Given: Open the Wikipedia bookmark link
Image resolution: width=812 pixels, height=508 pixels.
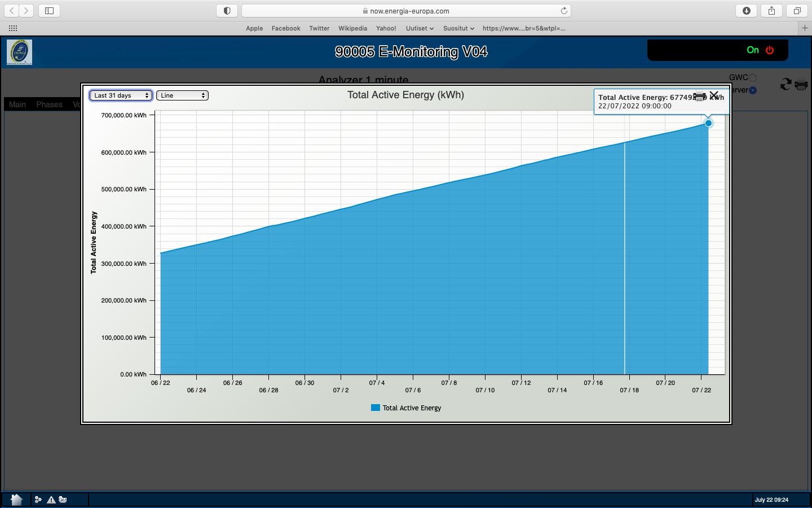Looking at the screenshot, I should (x=352, y=28).
